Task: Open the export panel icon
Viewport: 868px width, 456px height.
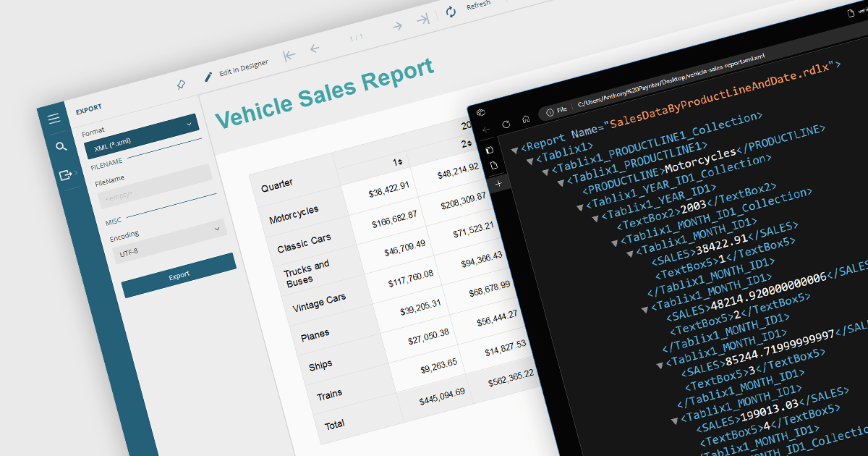Action: point(66,174)
